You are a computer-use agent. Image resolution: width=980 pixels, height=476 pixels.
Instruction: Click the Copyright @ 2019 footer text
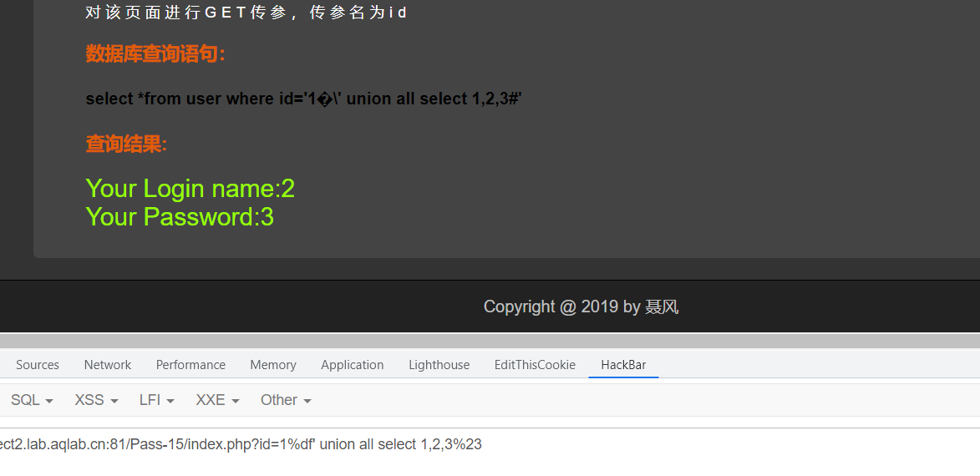click(x=581, y=306)
